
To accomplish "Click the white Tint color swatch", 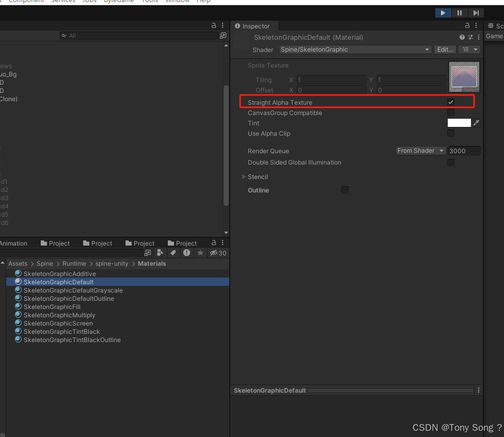I will tap(459, 123).
